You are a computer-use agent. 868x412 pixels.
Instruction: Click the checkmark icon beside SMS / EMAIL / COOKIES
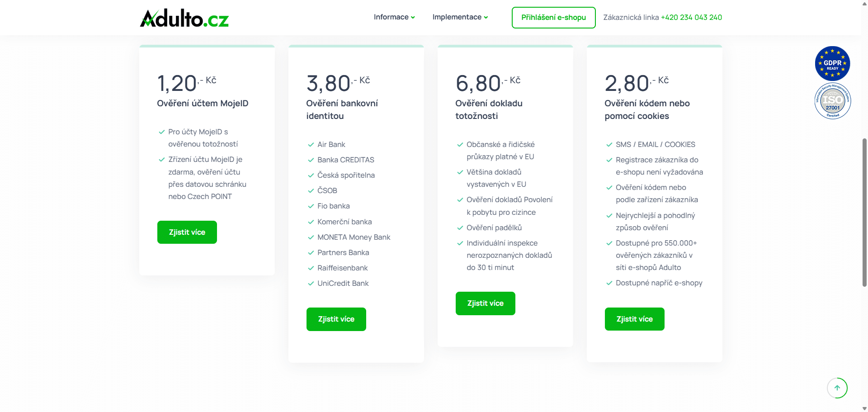609,145
